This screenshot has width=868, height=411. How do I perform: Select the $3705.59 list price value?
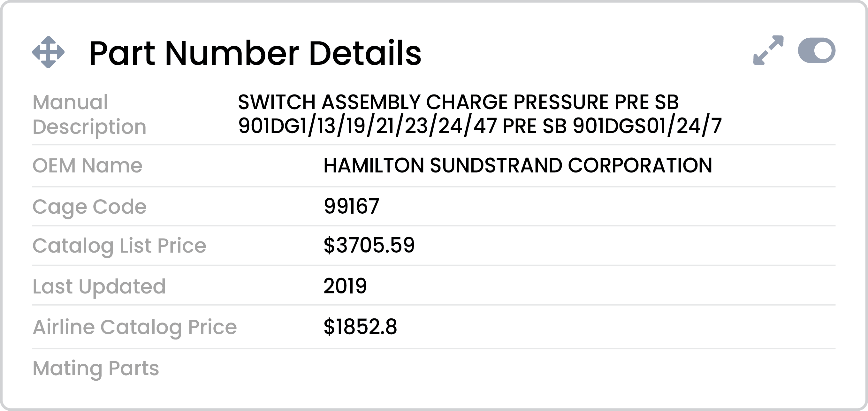point(369,245)
